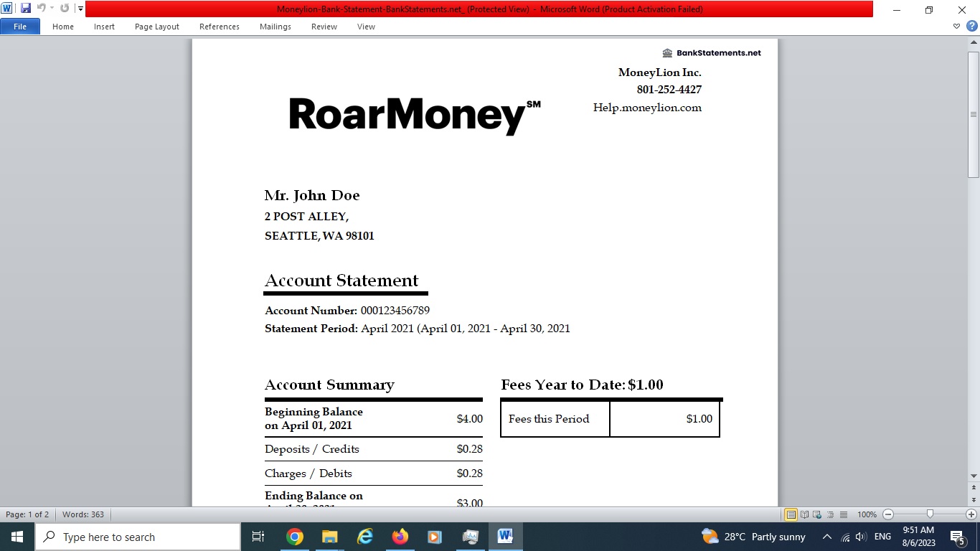This screenshot has height=551, width=980.
Task: Toggle Draft view in status bar
Action: click(x=844, y=514)
